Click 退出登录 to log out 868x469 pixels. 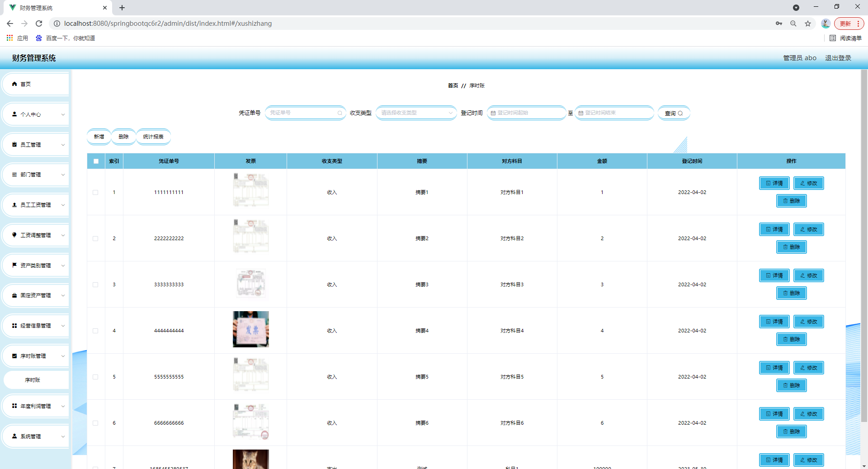838,58
